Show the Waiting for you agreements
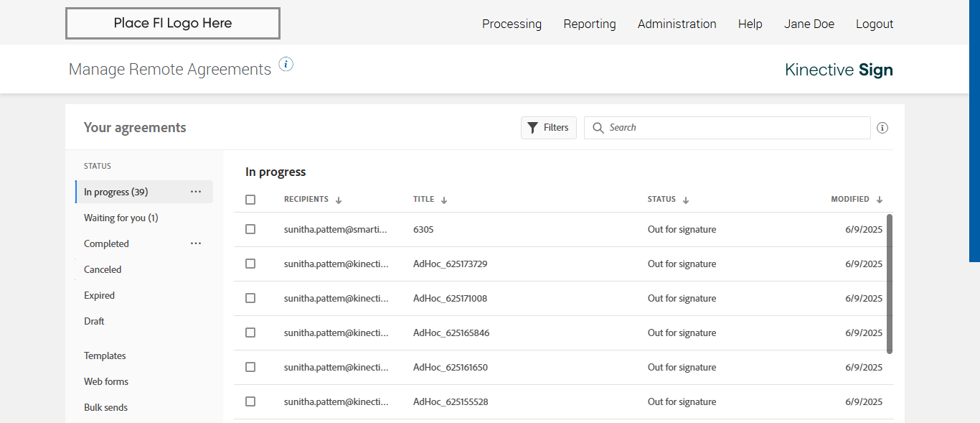Image resolution: width=980 pixels, height=423 pixels. point(121,218)
